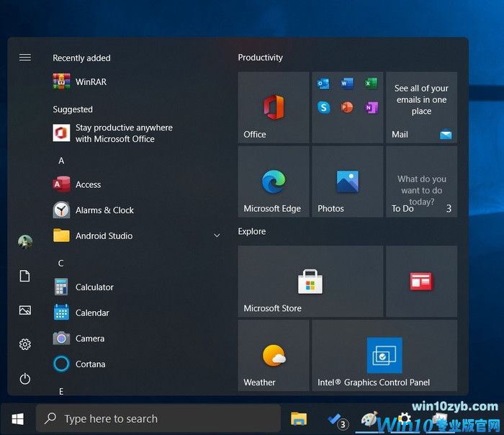Expand the Start menu hamburger navigation
This screenshot has width=504, height=435.
[25, 58]
